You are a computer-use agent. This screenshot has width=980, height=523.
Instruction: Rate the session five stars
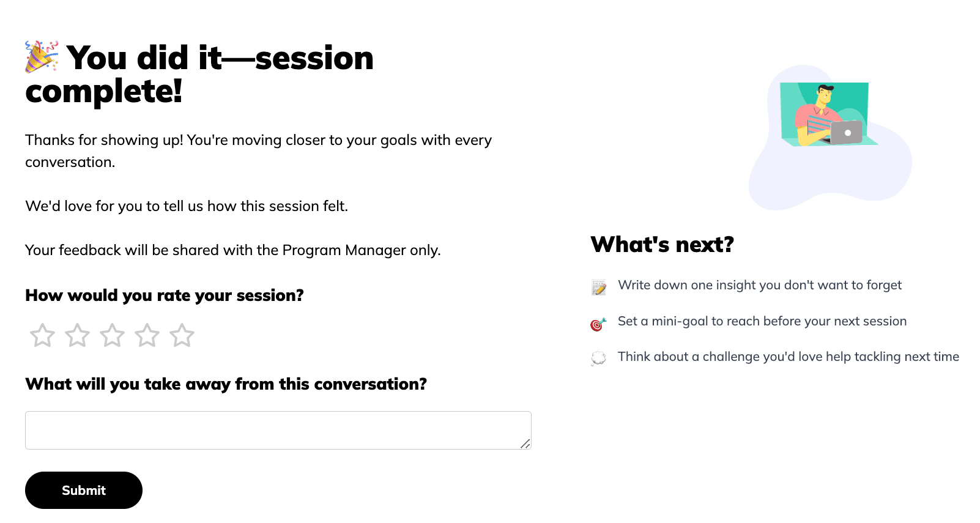(182, 335)
